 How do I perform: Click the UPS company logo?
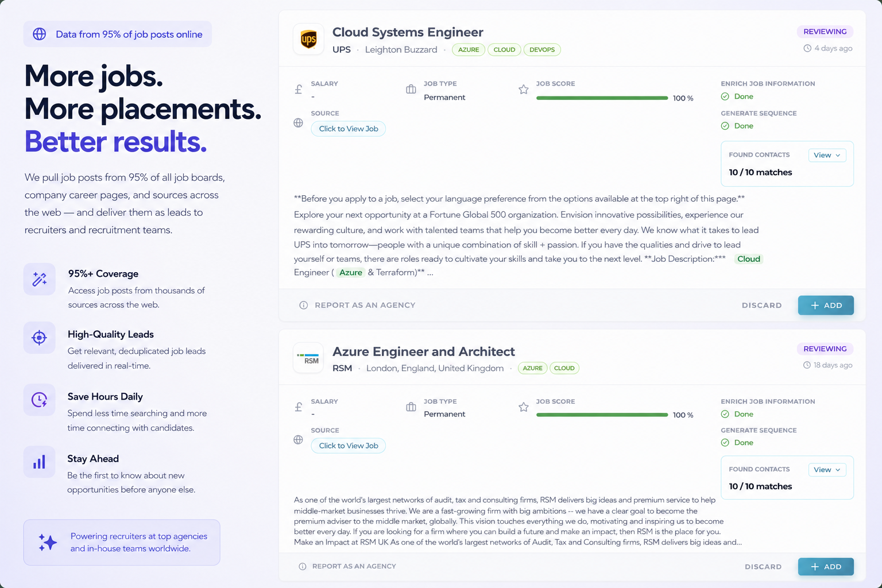308,39
